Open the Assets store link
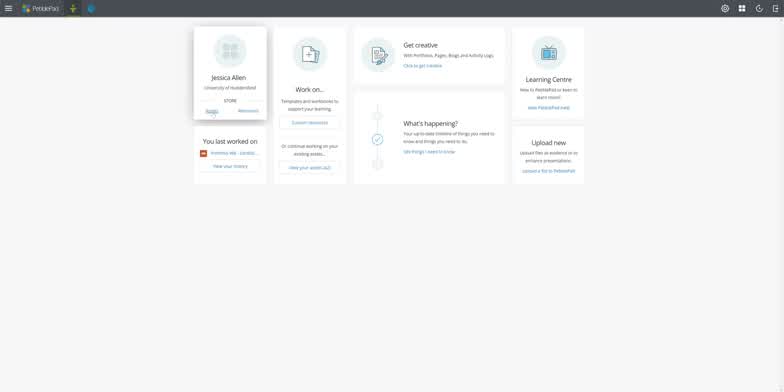The image size is (784, 392). point(212,111)
